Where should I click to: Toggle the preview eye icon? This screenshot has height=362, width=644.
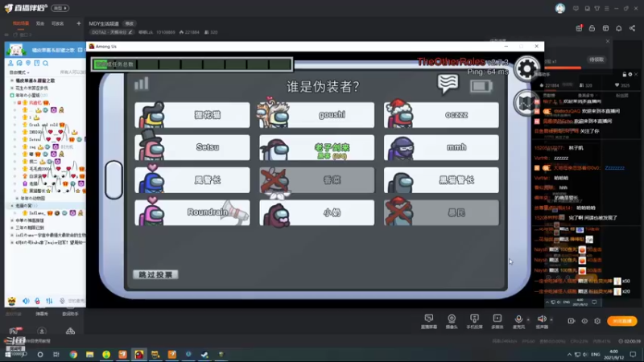584,321
